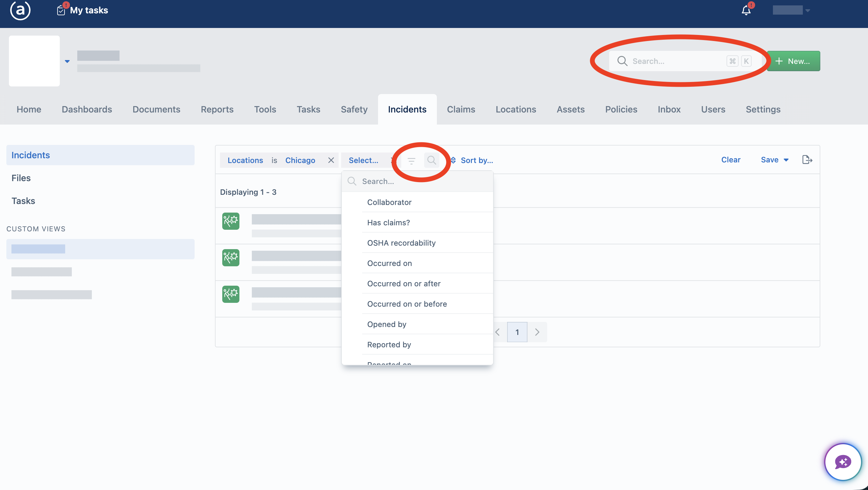Select Incidents in the sidebar
This screenshot has width=868, height=490.
[100, 155]
